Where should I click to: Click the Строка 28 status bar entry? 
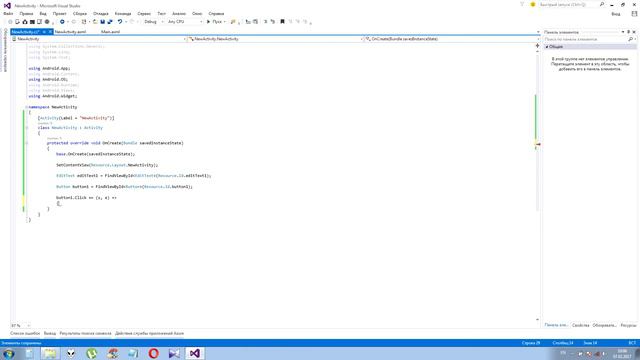531,343
